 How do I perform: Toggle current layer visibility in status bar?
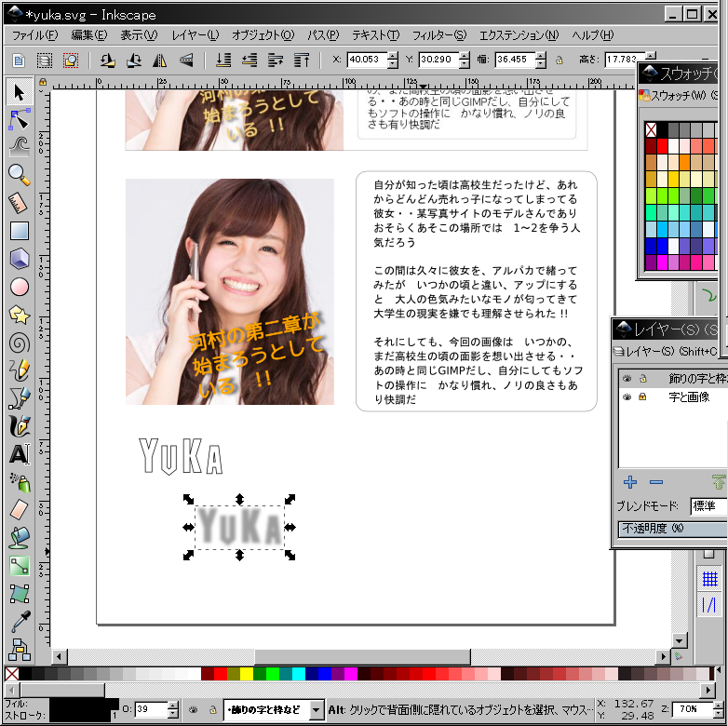(193, 709)
